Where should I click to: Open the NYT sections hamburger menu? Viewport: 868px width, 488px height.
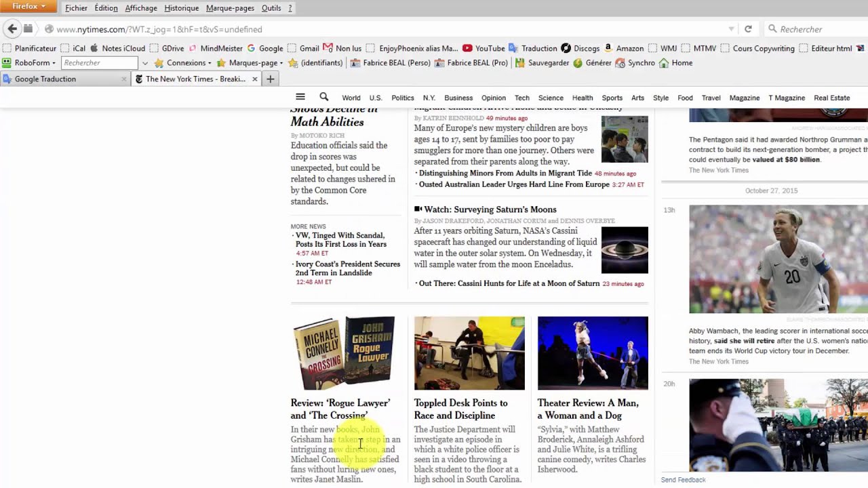(300, 97)
